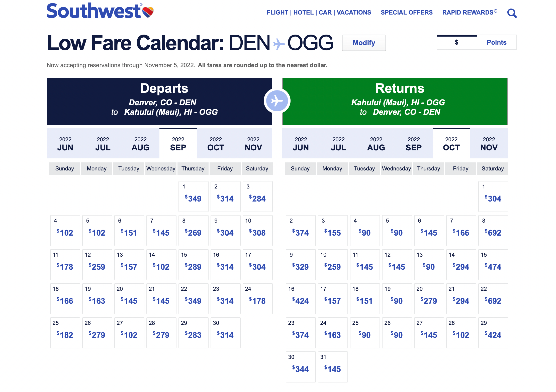The width and height of the screenshot is (556, 392).
Task: Select the OCT tab under Departs
Action: point(216,144)
